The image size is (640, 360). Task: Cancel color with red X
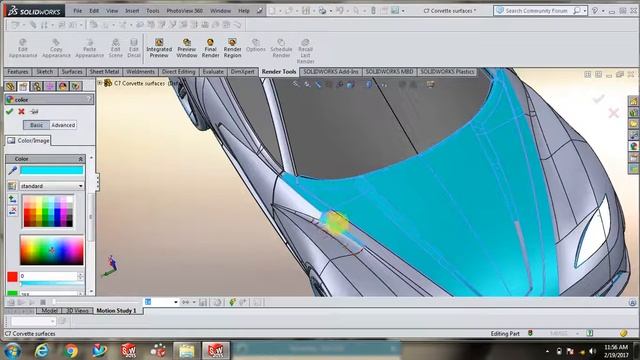point(21,111)
